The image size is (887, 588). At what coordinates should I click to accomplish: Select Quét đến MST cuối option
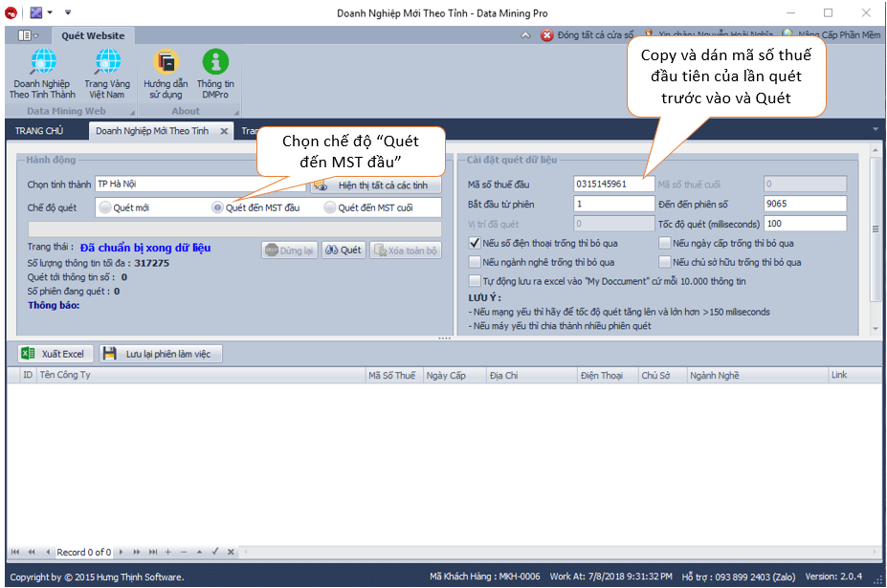(331, 207)
